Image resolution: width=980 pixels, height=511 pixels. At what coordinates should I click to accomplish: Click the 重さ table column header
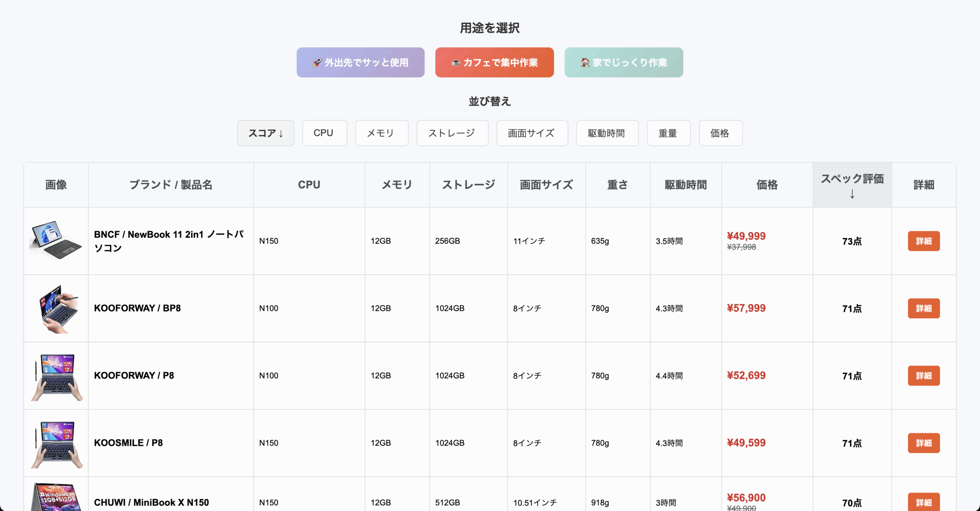coord(617,185)
